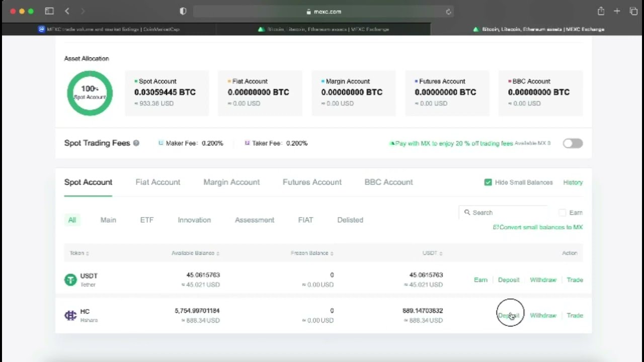The width and height of the screenshot is (644, 362).
Task: Click the Taker Fee icon
Action: [247, 143]
